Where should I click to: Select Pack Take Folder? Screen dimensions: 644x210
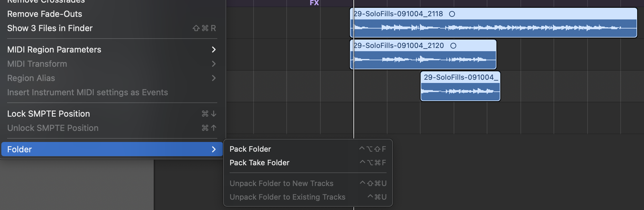[259, 163]
